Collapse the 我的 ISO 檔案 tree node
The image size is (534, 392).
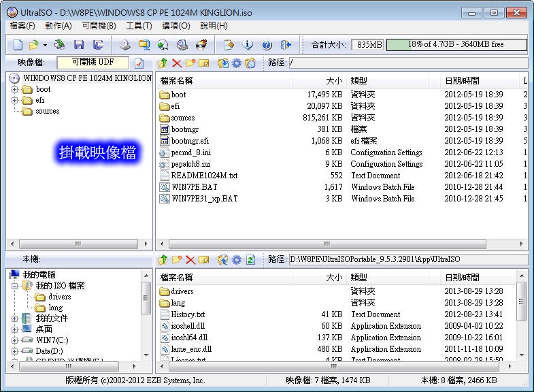pyautogui.click(x=15, y=286)
